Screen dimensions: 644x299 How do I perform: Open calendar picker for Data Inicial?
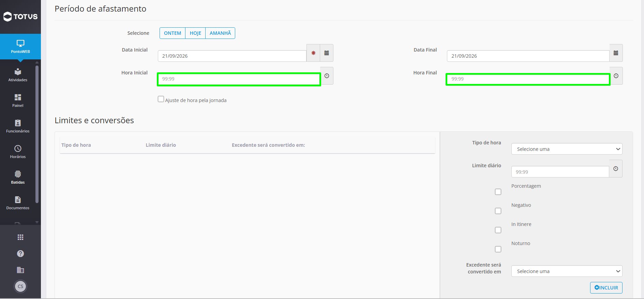click(327, 53)
